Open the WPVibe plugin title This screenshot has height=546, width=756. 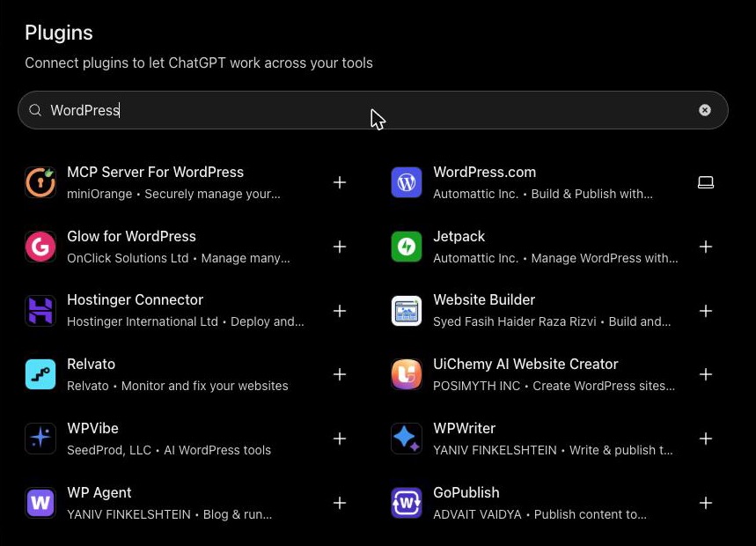pos(92,428)
